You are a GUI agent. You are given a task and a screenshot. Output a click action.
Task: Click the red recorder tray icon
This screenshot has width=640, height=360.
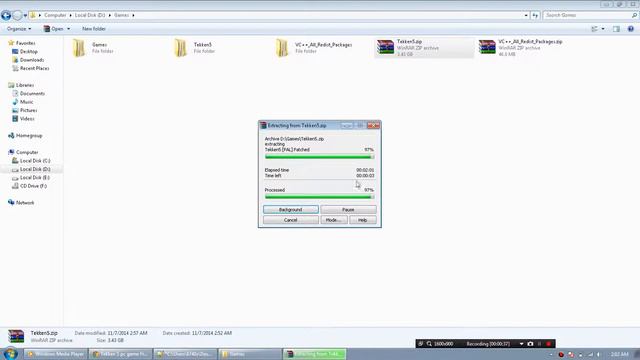point(561,354)
